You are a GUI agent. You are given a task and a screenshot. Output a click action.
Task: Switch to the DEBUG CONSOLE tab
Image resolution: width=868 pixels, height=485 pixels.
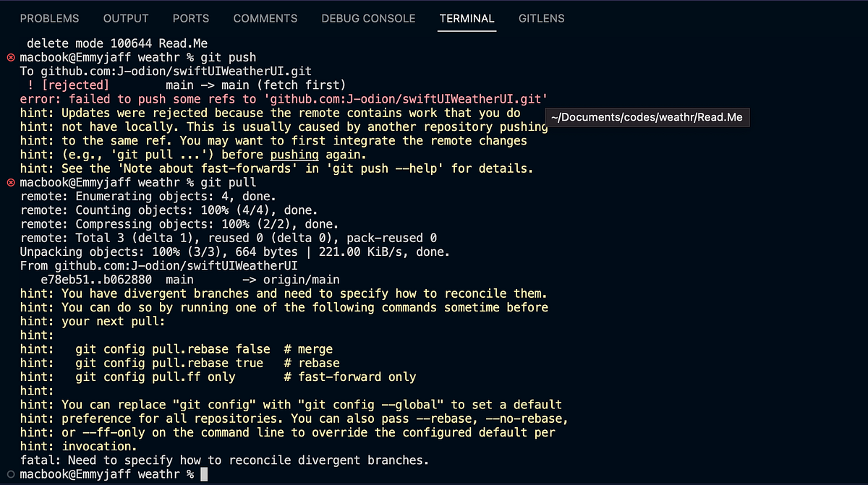[x=368, y=18]
